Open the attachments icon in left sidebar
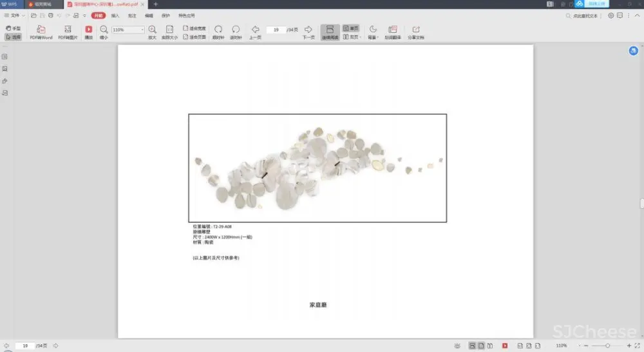This screenshot has width=644, height=352. coord(5,81)
